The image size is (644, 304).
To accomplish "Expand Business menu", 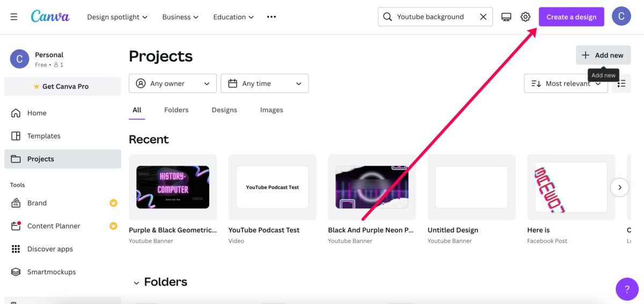I will [180, 17].
